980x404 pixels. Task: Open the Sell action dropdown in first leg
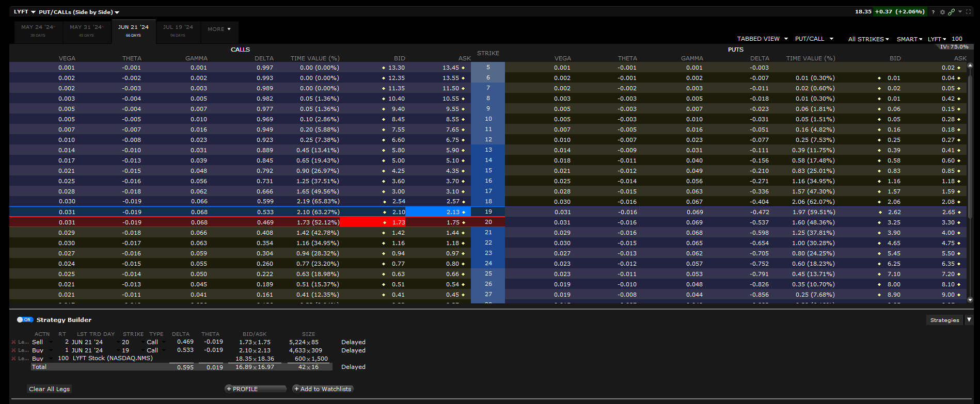click(51, 342)
